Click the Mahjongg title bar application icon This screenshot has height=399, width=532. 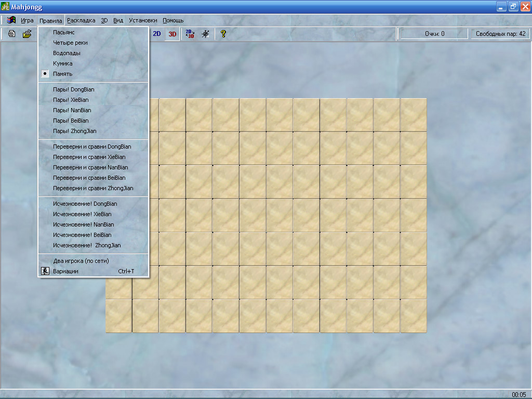[x=5, y=6]
